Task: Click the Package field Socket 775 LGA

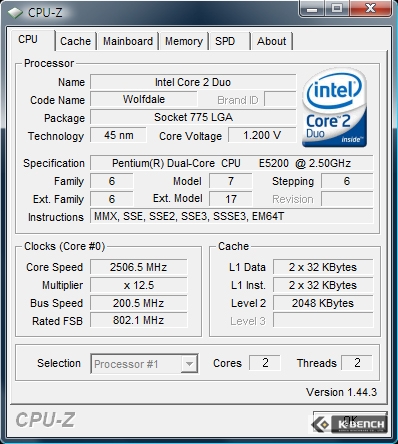Action: pos(193,117)
